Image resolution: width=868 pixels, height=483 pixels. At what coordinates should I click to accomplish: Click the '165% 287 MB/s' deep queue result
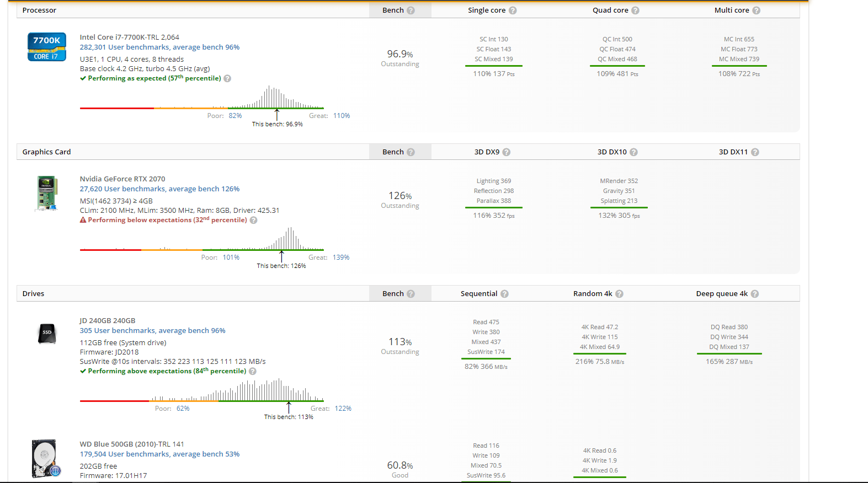[729, 362]
